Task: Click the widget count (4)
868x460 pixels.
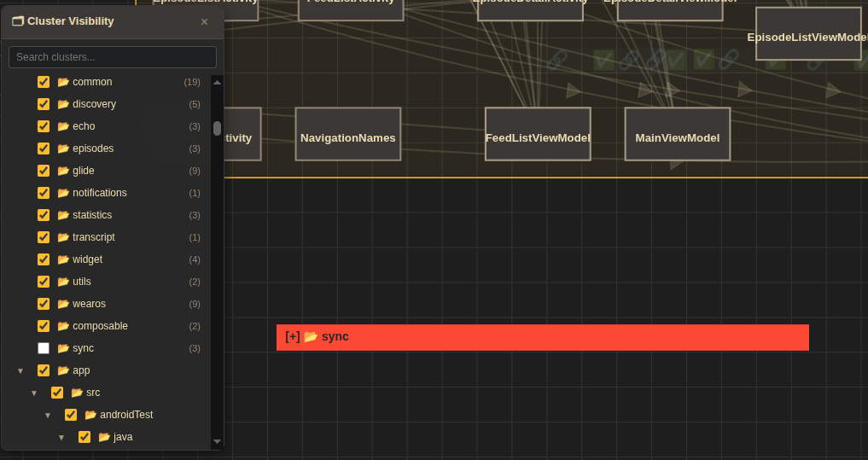Action: coord(195,259)
